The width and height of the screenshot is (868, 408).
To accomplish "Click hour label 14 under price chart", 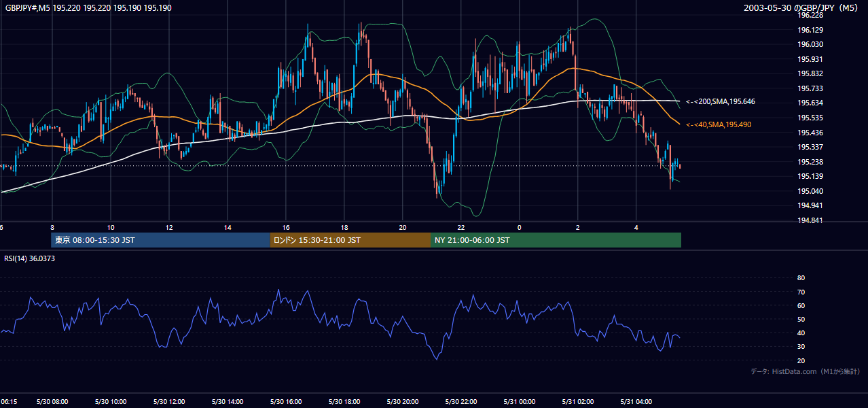I will pos(228,228).
